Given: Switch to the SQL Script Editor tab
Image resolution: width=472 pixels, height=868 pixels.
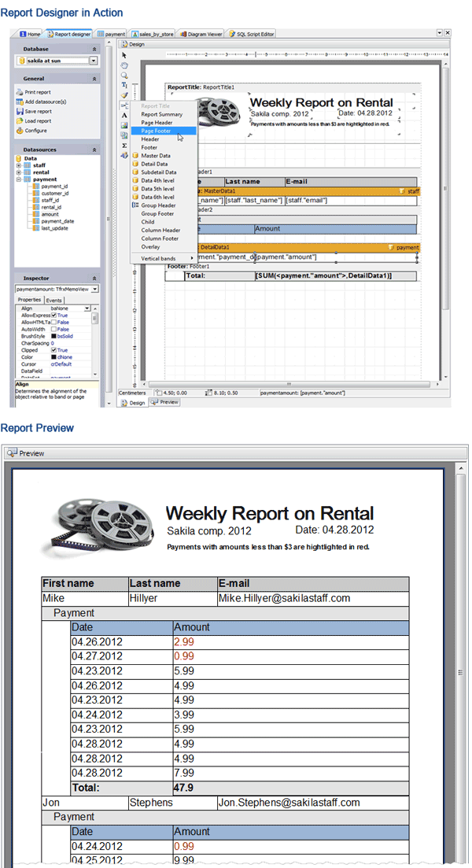Looking at the screenshot, I should [253, 35].
